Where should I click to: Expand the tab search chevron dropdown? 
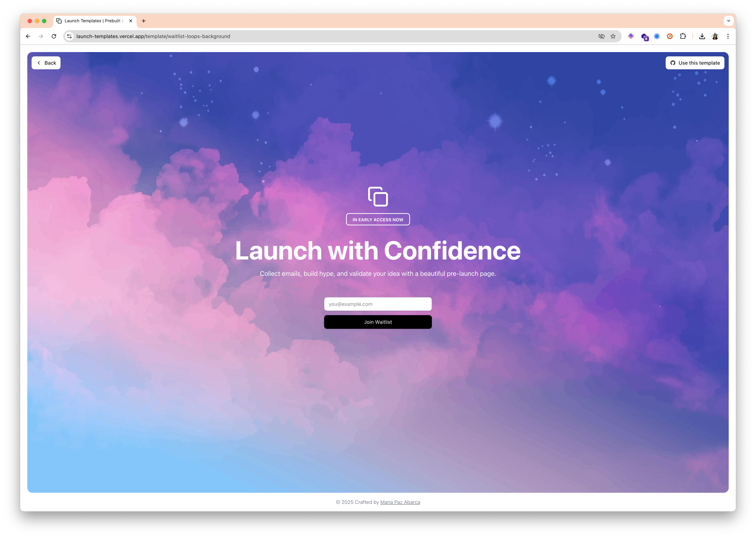729,21
